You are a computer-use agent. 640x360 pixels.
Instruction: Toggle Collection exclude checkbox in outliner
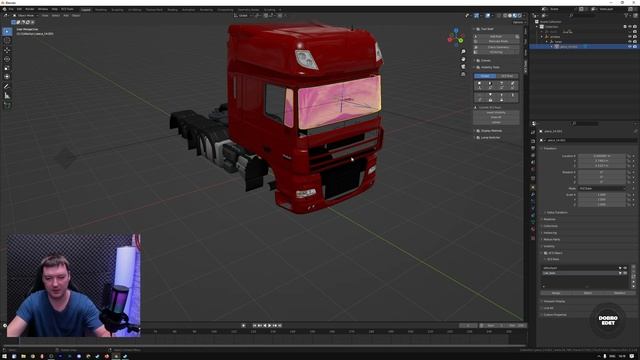(624, 27)
